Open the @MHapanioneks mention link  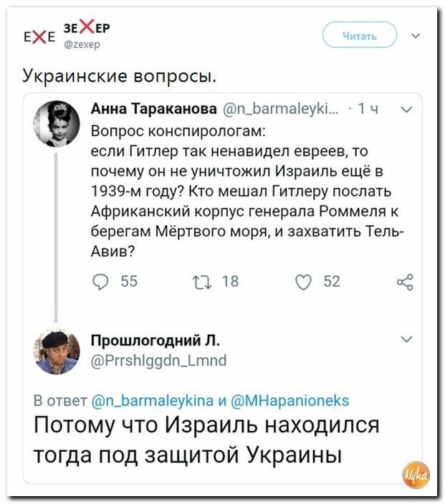coord(290,401)
